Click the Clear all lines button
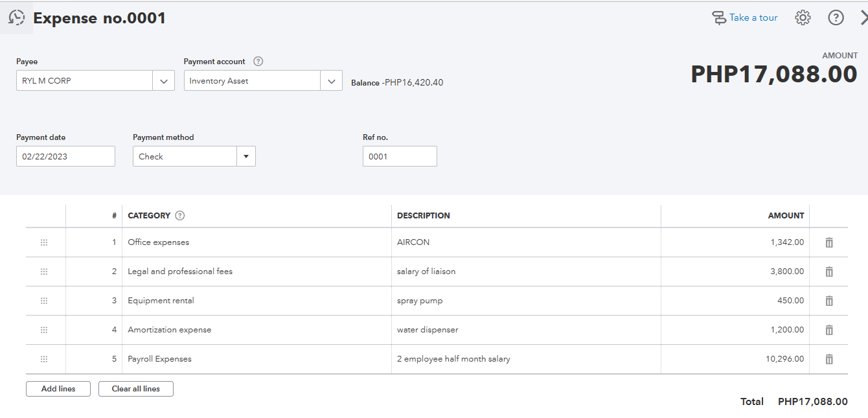Viewport: 868px width, 418px height. tap(135, 389)
